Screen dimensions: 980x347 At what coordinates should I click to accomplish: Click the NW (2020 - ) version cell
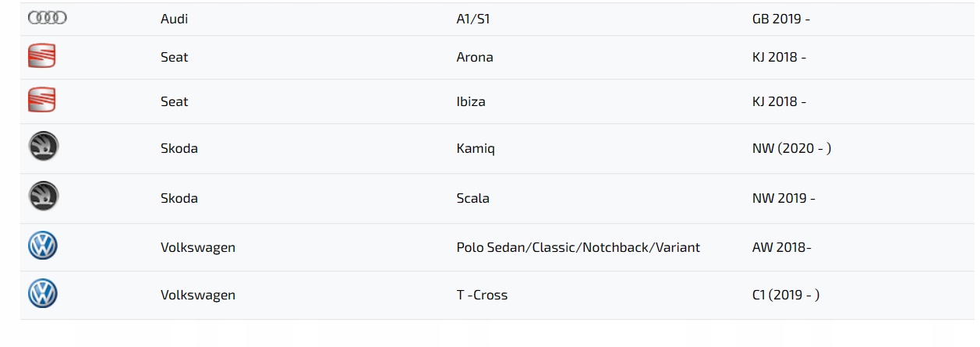click(x=791, y=148)
